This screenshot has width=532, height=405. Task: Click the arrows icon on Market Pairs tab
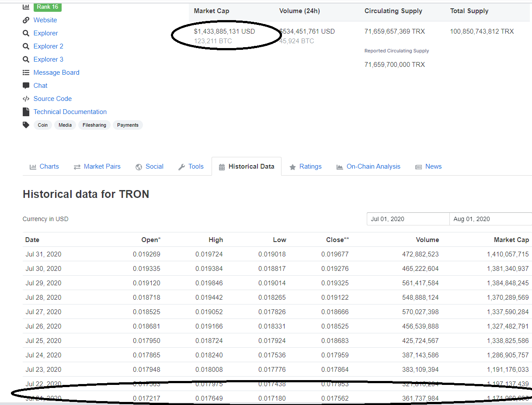77,167
